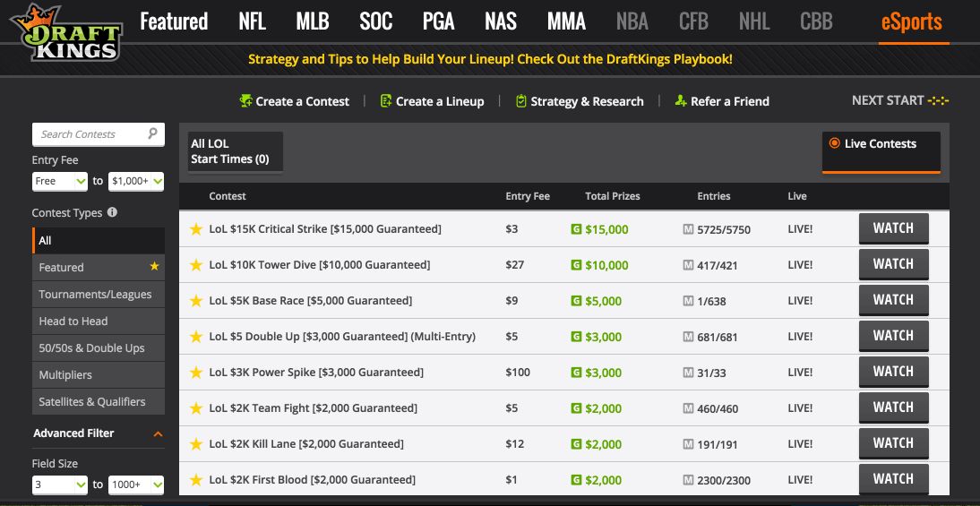Open the minimum Field Size dropdown showing 3

coord(60,485)
